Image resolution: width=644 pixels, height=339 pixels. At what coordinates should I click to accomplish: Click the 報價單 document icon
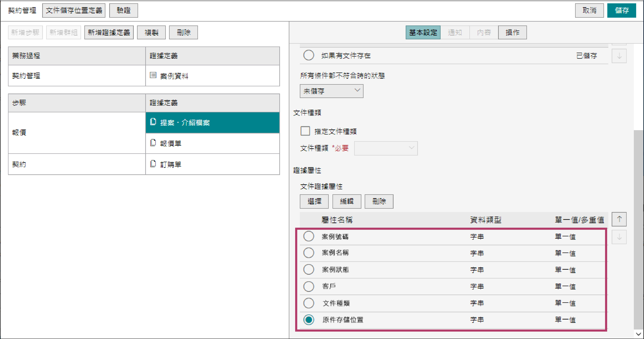pos(153,143)
